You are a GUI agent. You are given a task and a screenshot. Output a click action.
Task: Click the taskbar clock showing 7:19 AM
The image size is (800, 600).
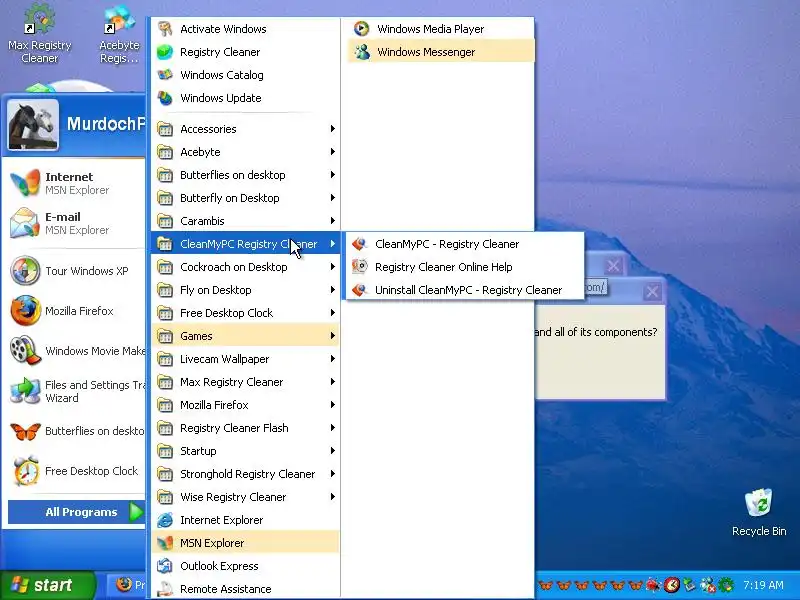point(763,585)
